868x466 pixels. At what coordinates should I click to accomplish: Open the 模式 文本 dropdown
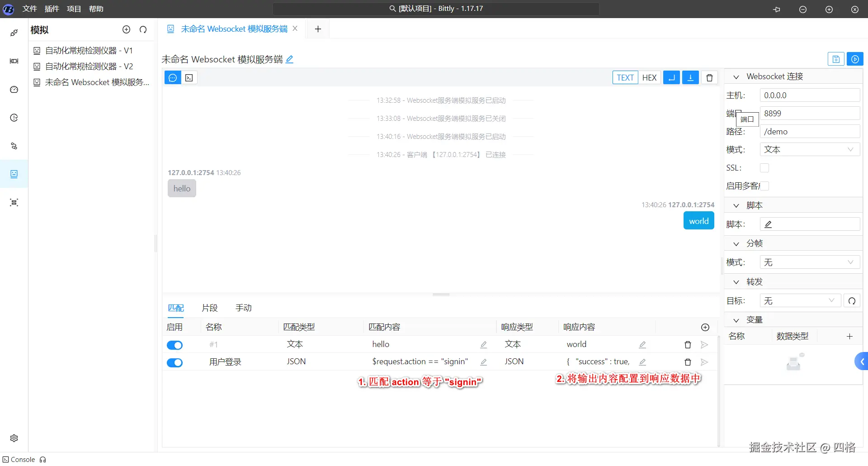pyautogui.click(x=810, y=150)
